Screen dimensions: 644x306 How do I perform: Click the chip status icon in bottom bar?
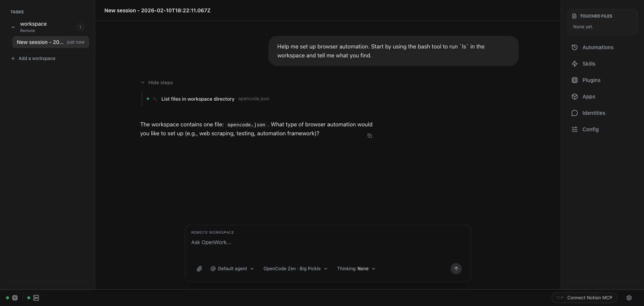(15, 298)
